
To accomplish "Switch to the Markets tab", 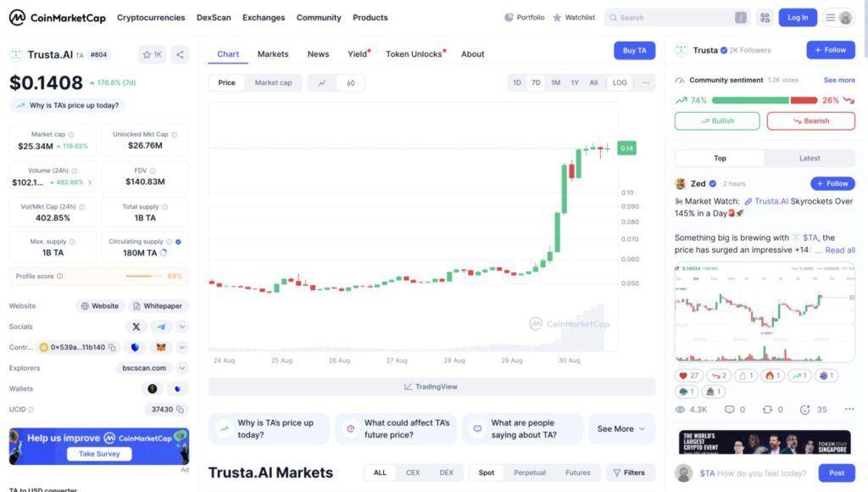I will click(x=272, y=53).
